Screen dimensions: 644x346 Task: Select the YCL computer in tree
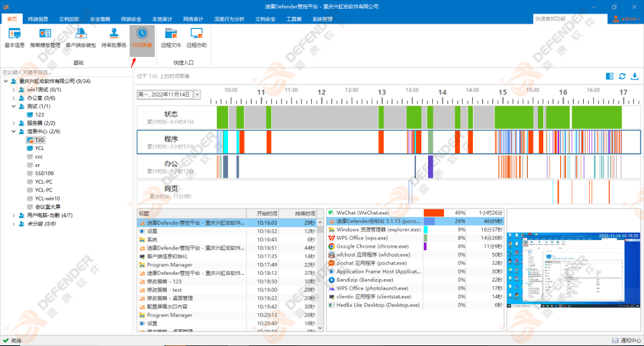[40, 149]
